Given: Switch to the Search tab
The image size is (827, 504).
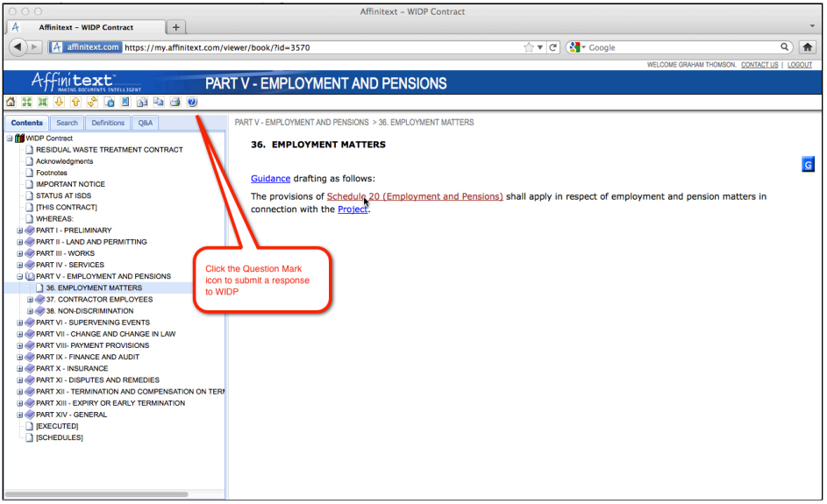Looking at the screenshot, I should 67,124.
